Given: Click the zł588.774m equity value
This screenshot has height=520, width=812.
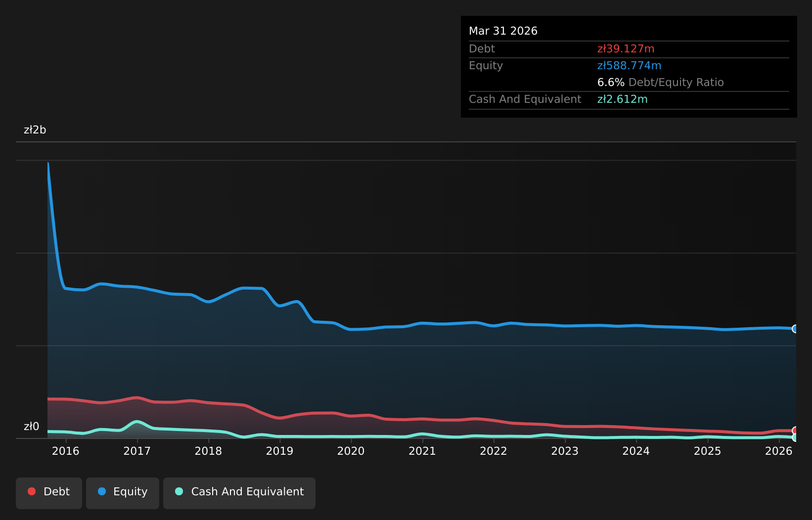Looking at the screenshot, I should tap(629, 66).
